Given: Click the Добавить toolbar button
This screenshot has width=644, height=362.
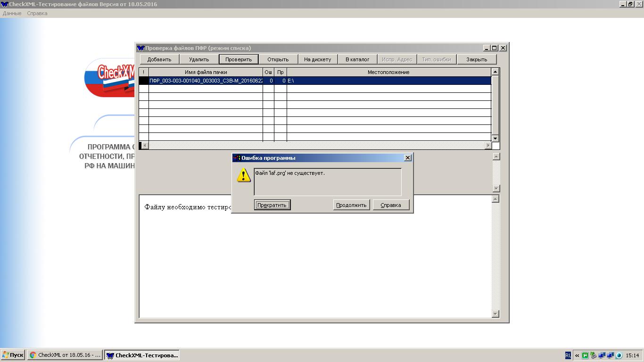Looking at the screenshot, I should pos(159,59).
